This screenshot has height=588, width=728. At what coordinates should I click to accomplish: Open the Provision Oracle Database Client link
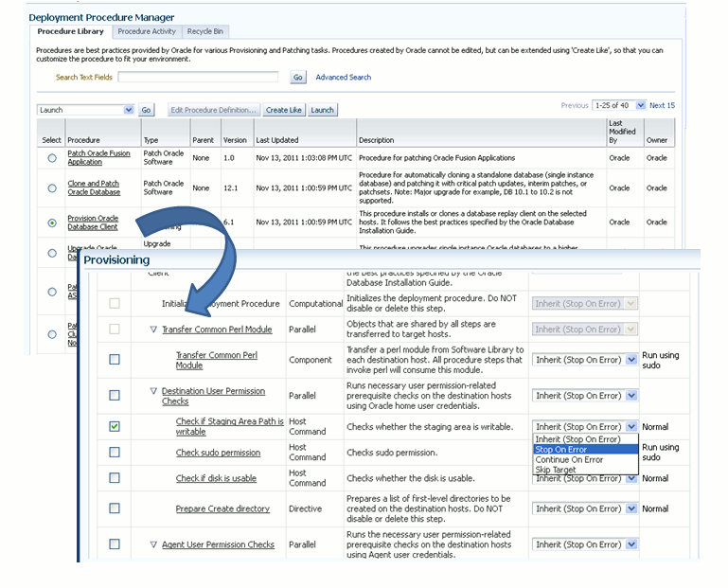tap(93, 222)
